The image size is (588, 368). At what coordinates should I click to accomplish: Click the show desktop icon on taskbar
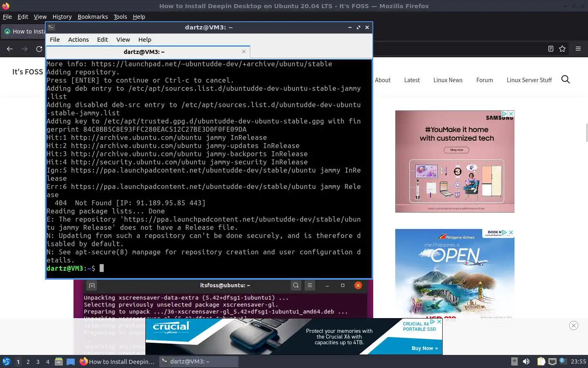point(71,361)
